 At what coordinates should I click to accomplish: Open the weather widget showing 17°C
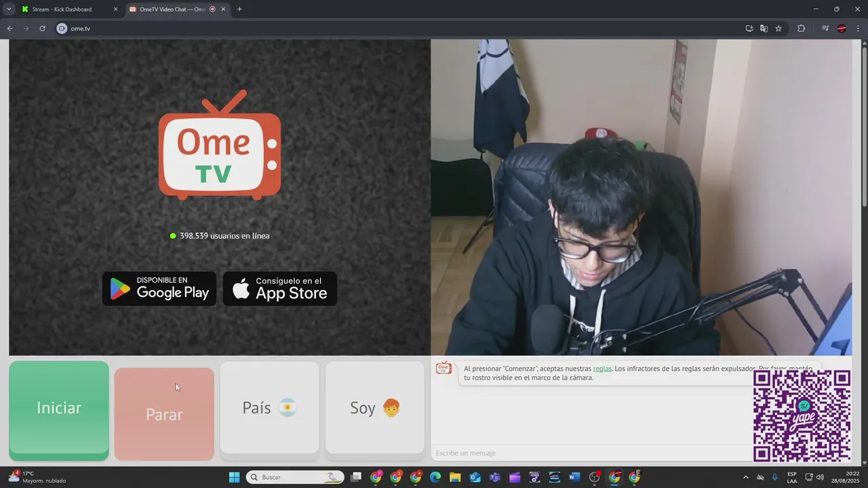pyautogui.click(x=38, y=477)
